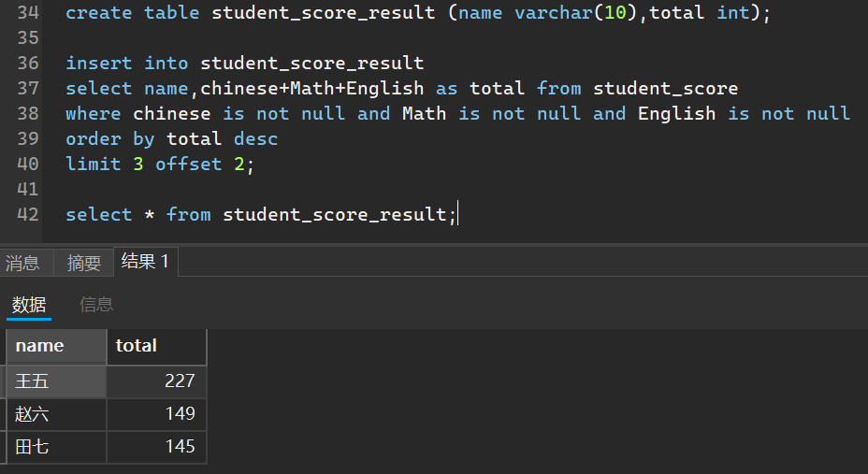
Task: Click the insert into student_score_result line
Action: 245,63
